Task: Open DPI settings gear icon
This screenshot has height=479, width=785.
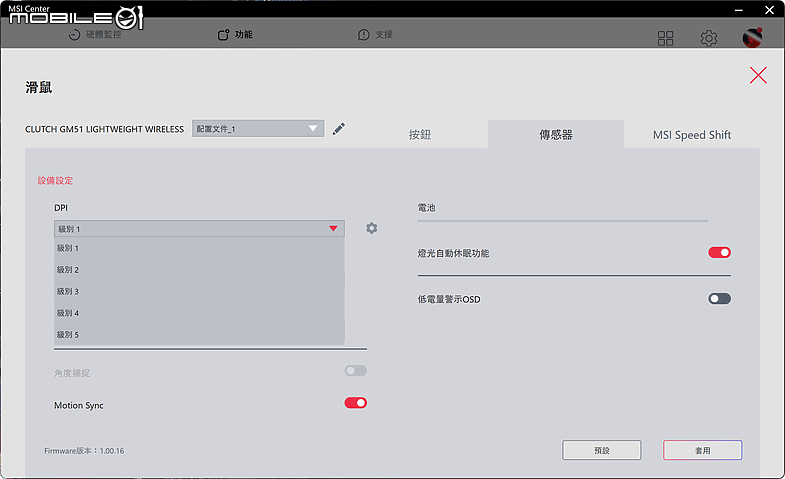Action: 371,228
